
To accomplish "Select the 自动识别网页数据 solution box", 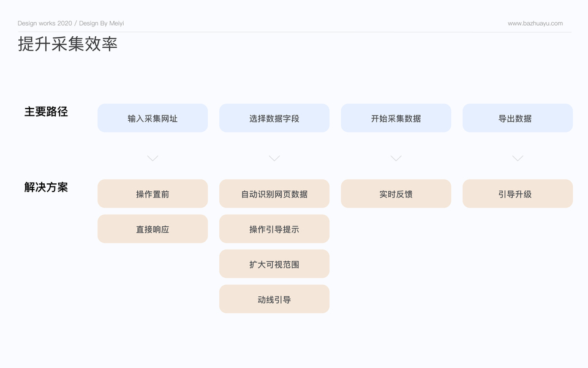I will 274,193.
